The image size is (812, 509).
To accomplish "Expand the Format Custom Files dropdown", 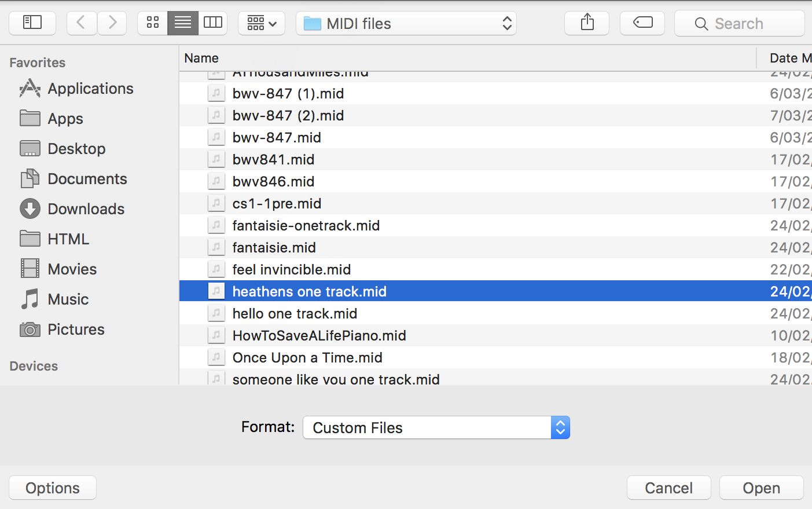I will pos(436,427).
